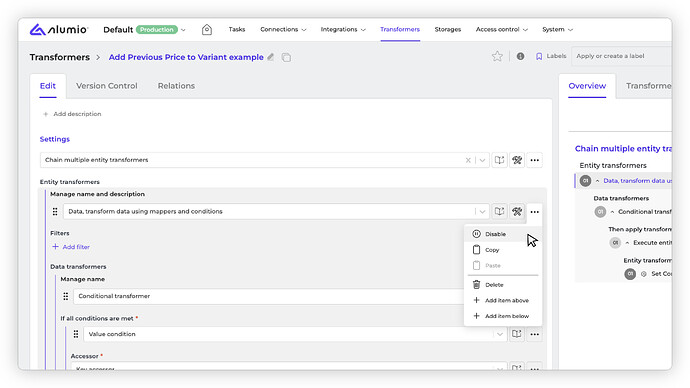Collapse Execute entity node in overview
Viewport: 690px width, 388px height.
point(627,243)
